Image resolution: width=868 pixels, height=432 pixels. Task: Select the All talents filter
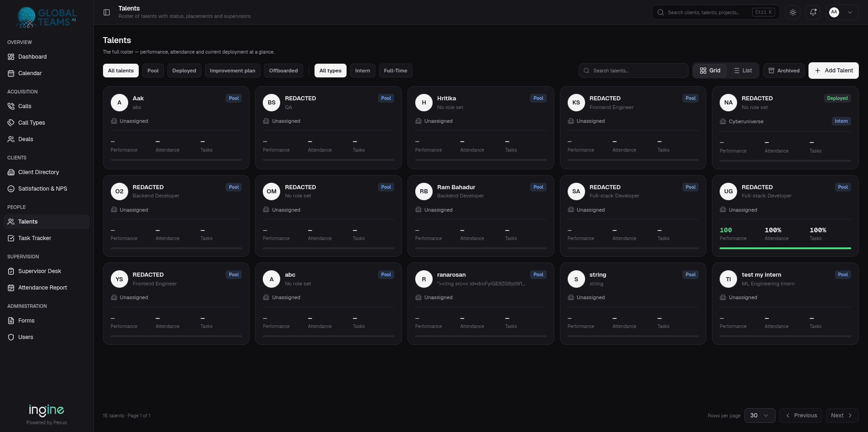(x=121, y=71)
